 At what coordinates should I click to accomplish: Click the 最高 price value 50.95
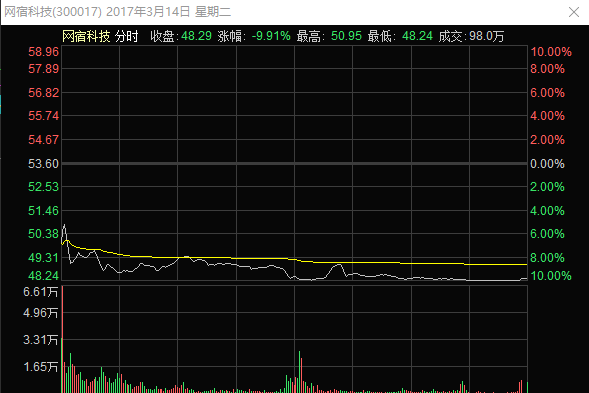(x=346, y=36)
